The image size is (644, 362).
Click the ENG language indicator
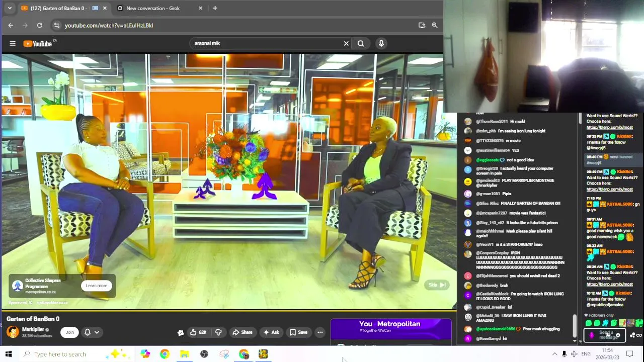pyautogui.click(x=586, y=354)
